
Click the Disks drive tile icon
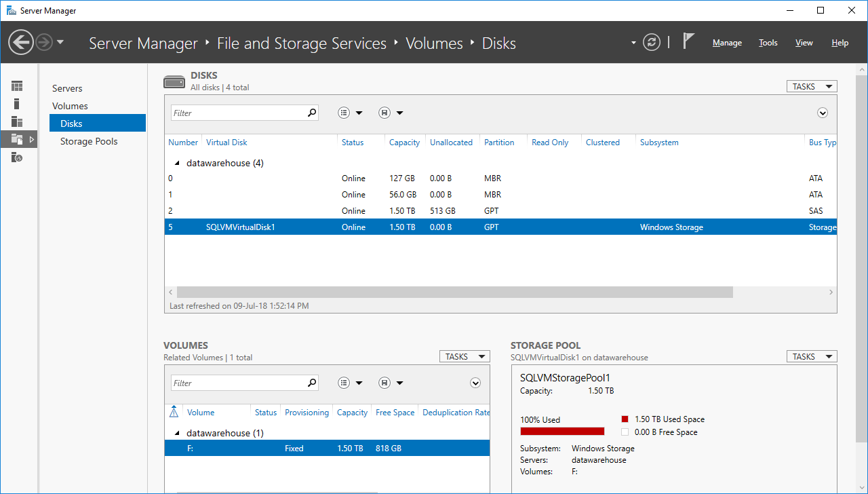click(x=174, y=82)
